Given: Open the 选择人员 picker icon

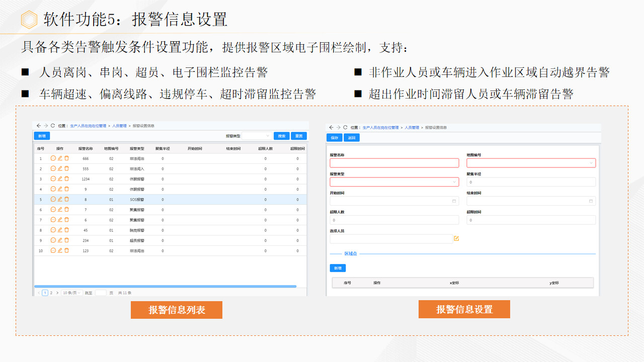Looking at the screenshot, I should click(456, 238).
